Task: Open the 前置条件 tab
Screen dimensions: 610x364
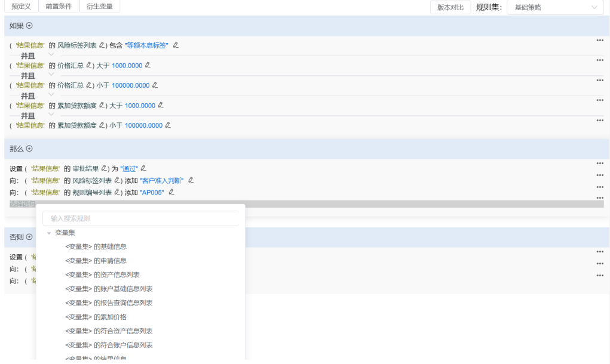Action: pos(59,7)
